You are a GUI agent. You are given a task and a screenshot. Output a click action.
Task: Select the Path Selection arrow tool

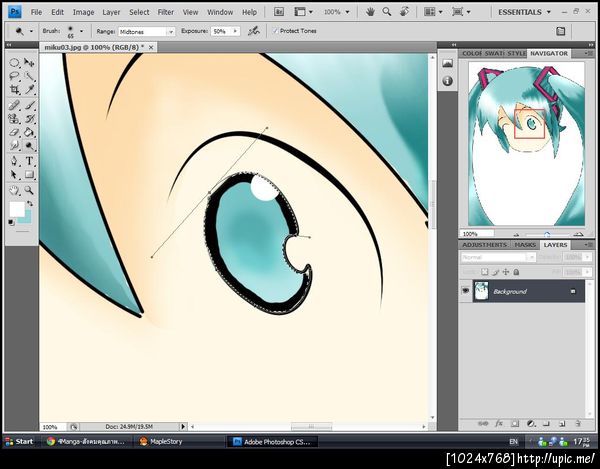[x=14, y=175]
